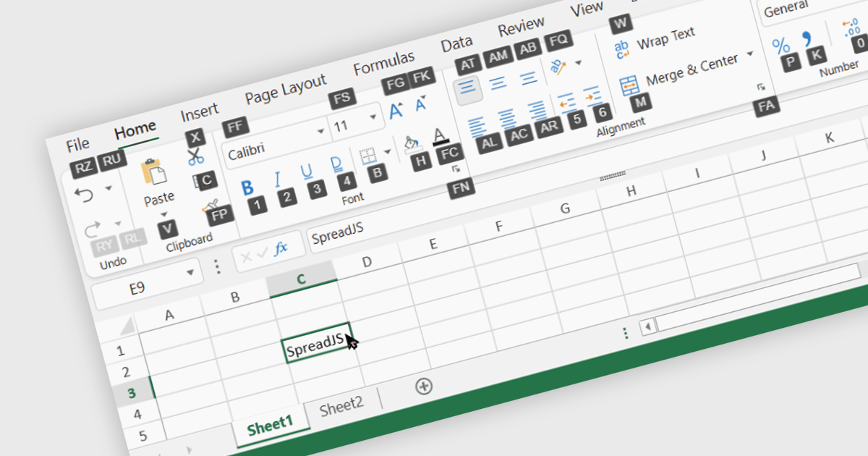Click the Increase Decimal icon
The height and width of the screenshot is (456, 868).
click(x=852, y=27)
